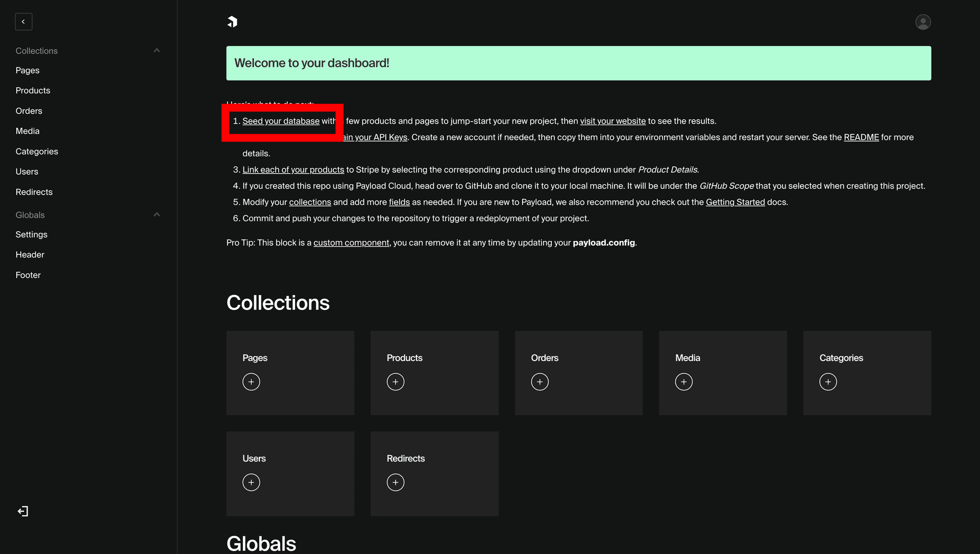Viewport: 980px width, 554px height.
Task: Open Settings under Globals
Action: coord(31,234)
